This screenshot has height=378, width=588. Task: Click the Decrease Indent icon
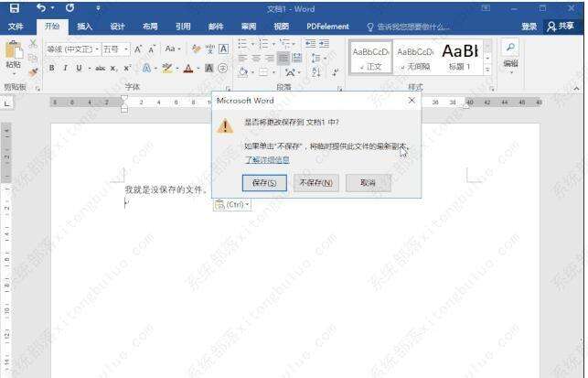(x=311, y=44)
